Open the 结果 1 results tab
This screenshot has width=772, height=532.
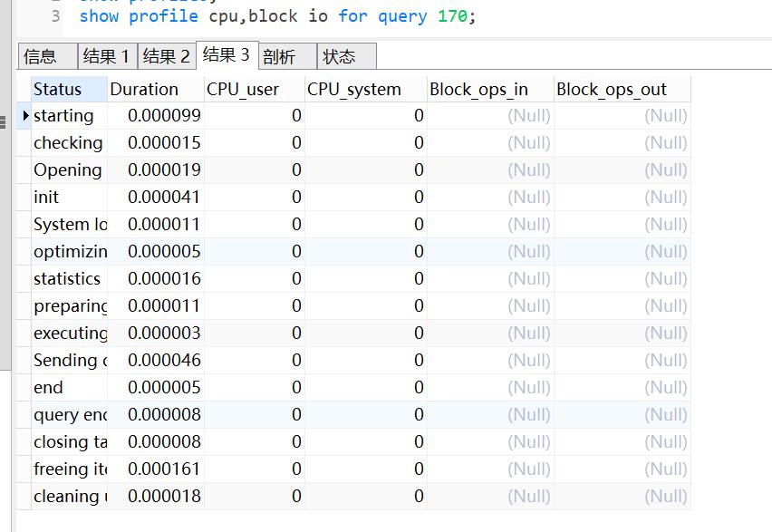tap(107, 55)
